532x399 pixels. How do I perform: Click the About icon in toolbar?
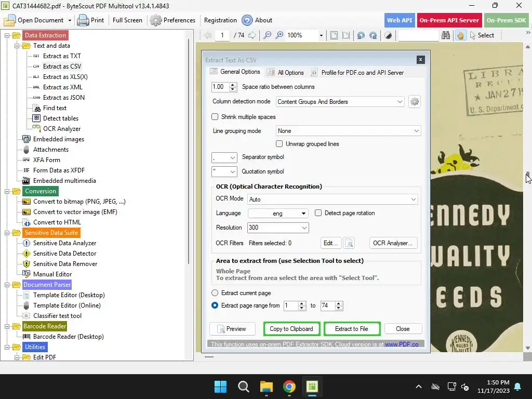[247, 20]
